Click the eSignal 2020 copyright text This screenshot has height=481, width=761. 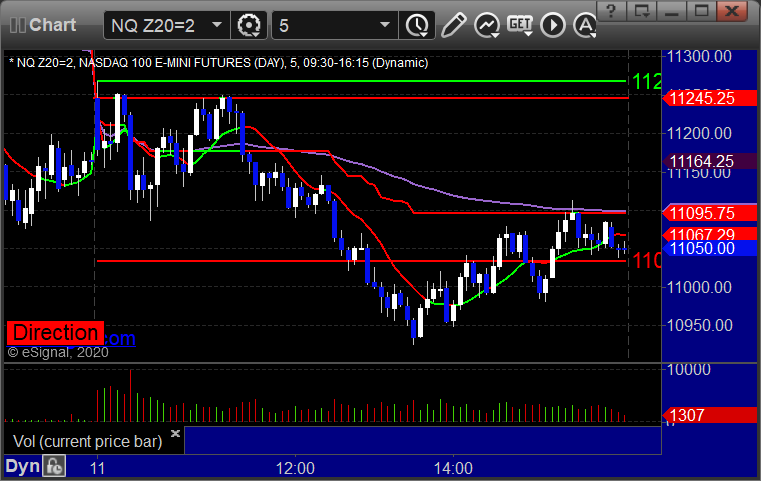(x=58, y=352)
